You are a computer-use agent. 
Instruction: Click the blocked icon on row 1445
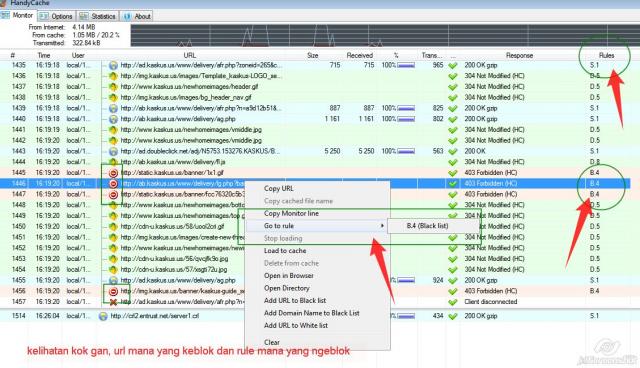(x=113, y=173)
